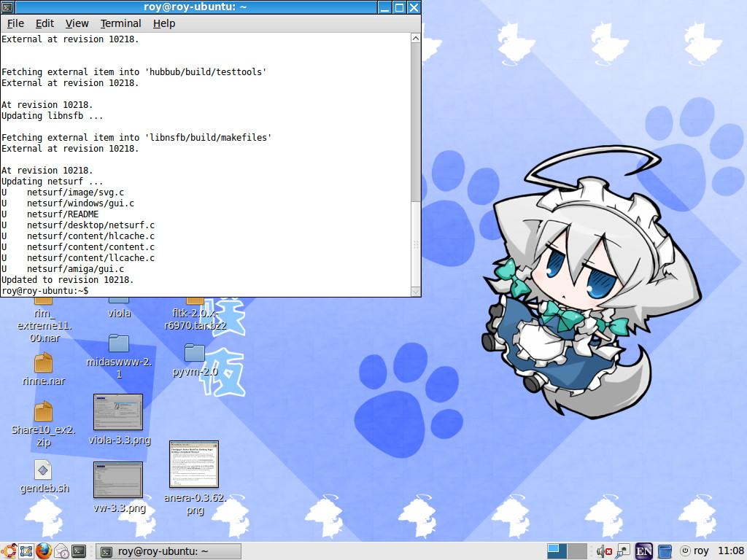The image size is (747, 560).
Task: Click the 'Updating netsurf ...' line
Action: pos(53,181)
